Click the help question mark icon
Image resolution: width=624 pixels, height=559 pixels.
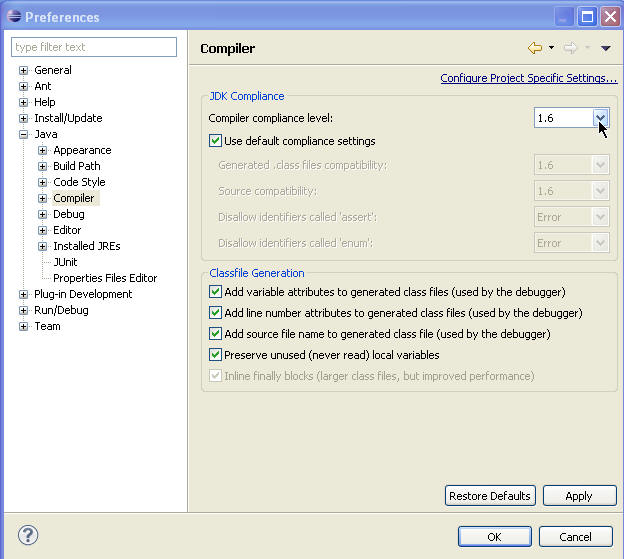coord(28,535)
